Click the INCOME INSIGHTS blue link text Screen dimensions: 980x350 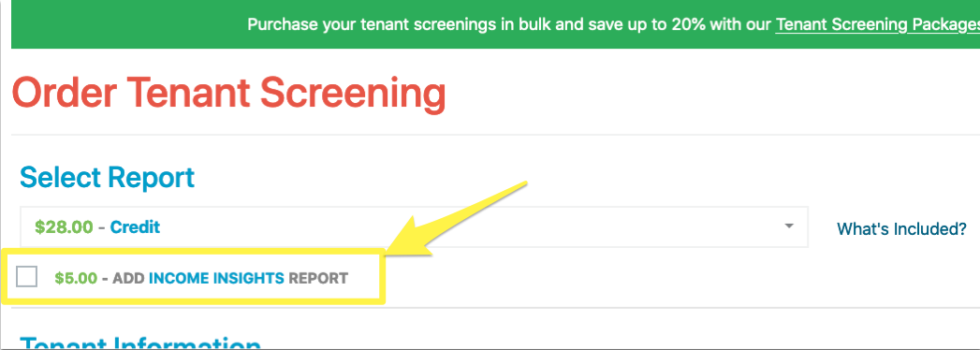point(216,278)
